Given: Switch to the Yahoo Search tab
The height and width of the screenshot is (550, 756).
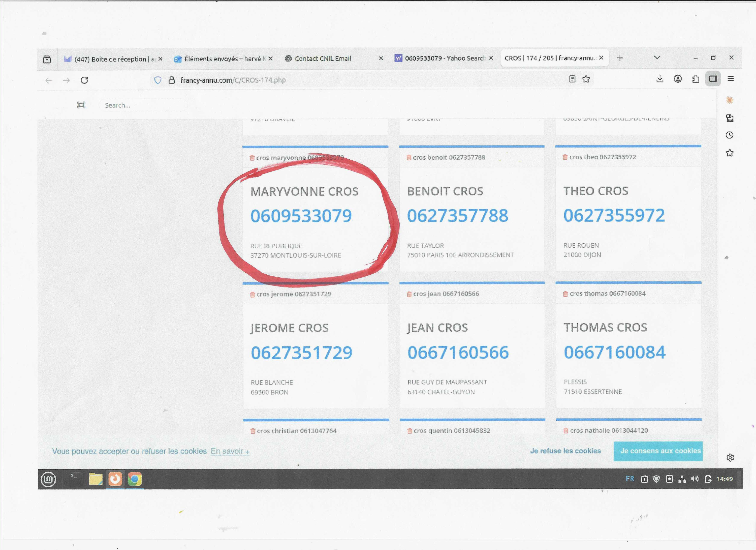Looking at the screenshot, I should tap(445, 58).
